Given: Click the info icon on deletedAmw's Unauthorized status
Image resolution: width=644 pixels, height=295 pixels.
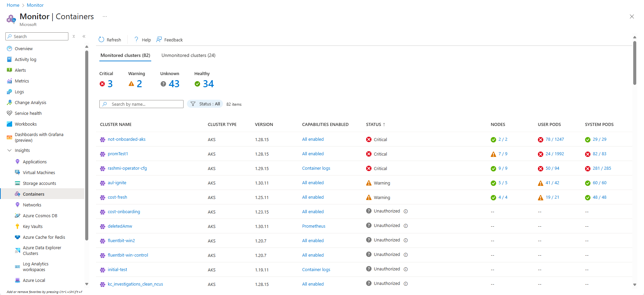Looking at the screenshot, I should click(x=406, y=226).
